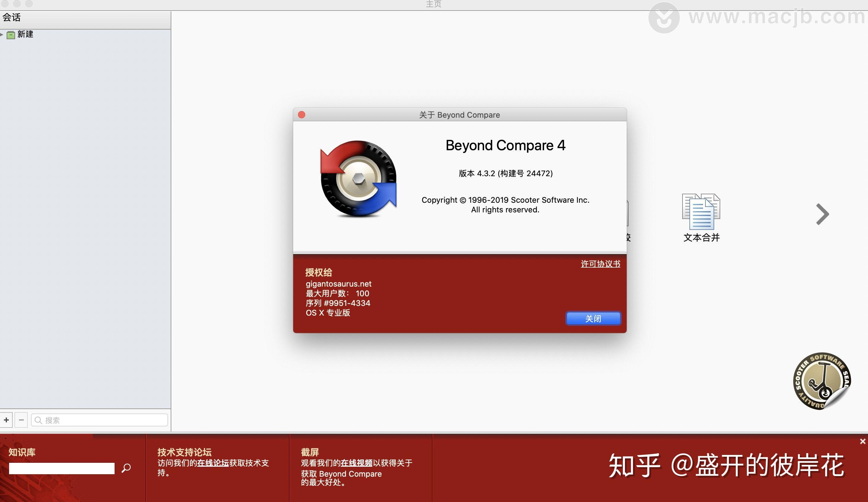
Task: Click the serial text 序列 #9951-4334
Action: coord(338,303)
